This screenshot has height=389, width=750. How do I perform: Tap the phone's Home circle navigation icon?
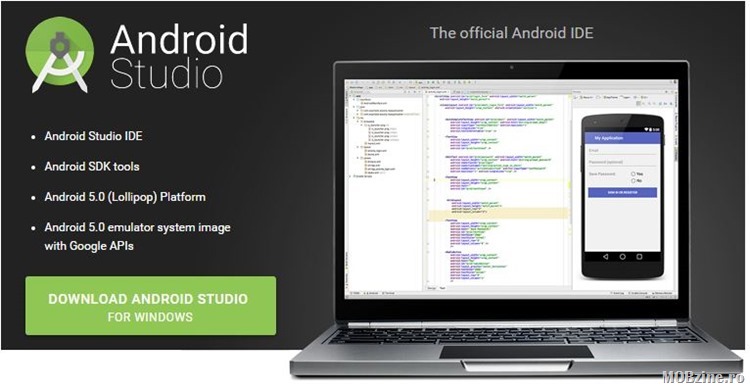(622, 257)
